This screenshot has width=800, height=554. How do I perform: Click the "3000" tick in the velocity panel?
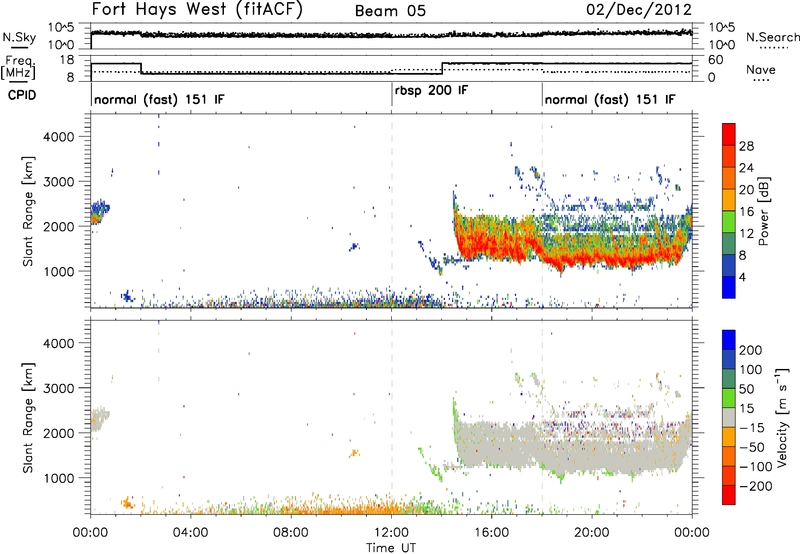[58, 388]
